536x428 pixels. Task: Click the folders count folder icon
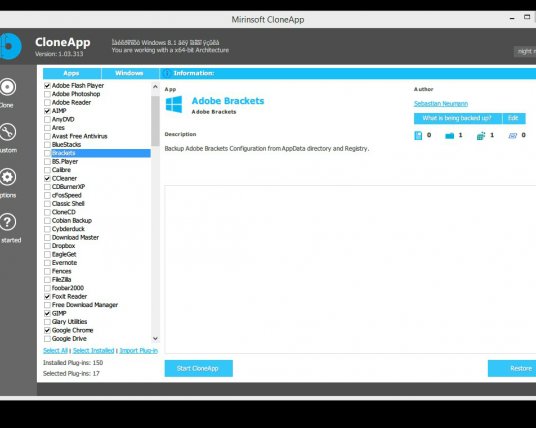[450, 136]
